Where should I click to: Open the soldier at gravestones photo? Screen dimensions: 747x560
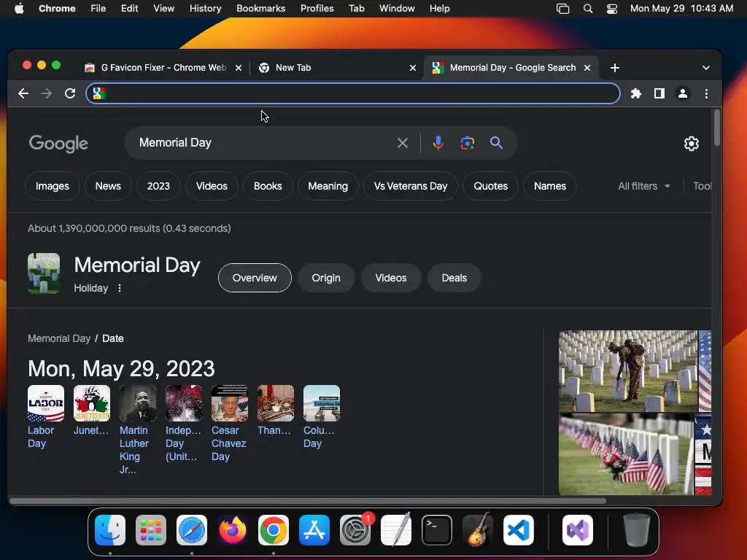628,371
